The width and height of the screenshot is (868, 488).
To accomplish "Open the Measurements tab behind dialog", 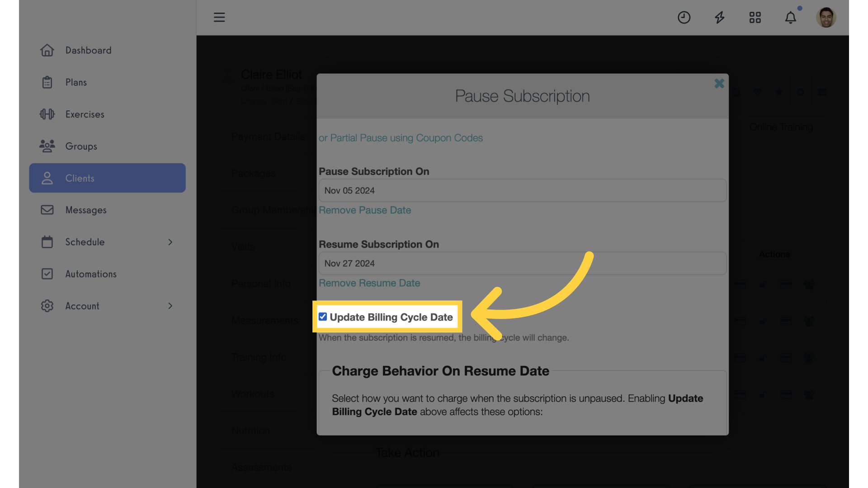I will [x=265, y=320].
